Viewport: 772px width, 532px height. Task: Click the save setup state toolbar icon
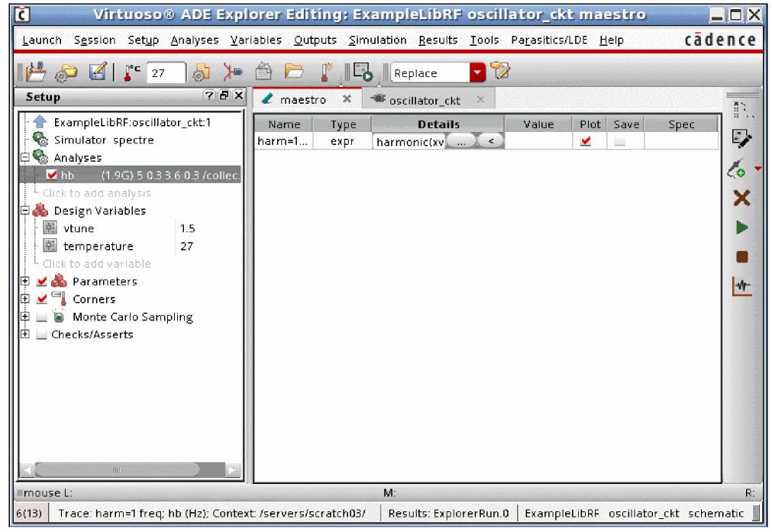coord(36,72)
